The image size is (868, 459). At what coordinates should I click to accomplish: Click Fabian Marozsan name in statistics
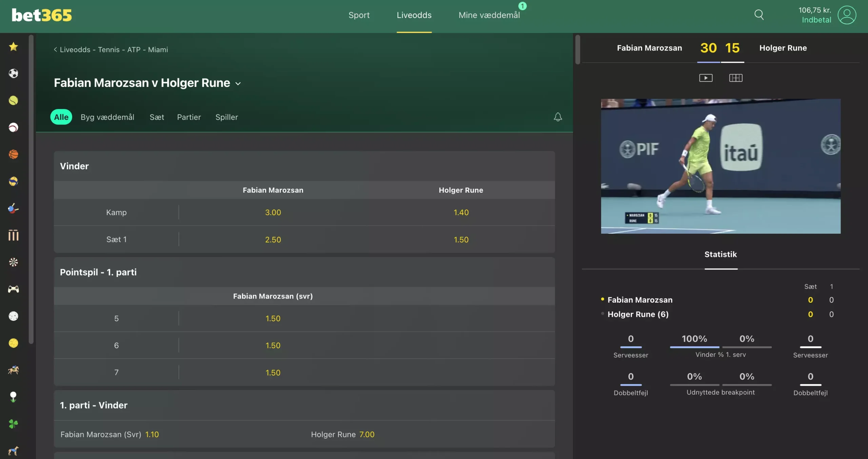click(640, 300)
